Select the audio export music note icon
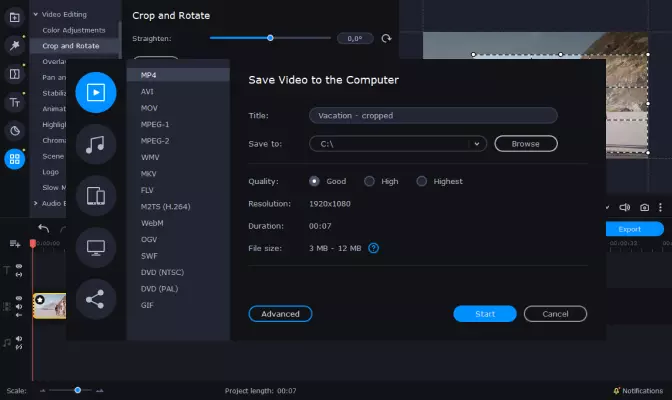Image resolution: width=672 pixels, height=400 pixels. click(x=96, y=144)
